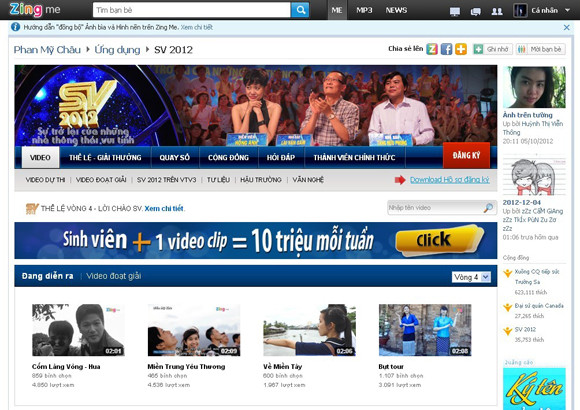Click the Zing me logo
Screen dimensions: 580x410
(35, 10)
